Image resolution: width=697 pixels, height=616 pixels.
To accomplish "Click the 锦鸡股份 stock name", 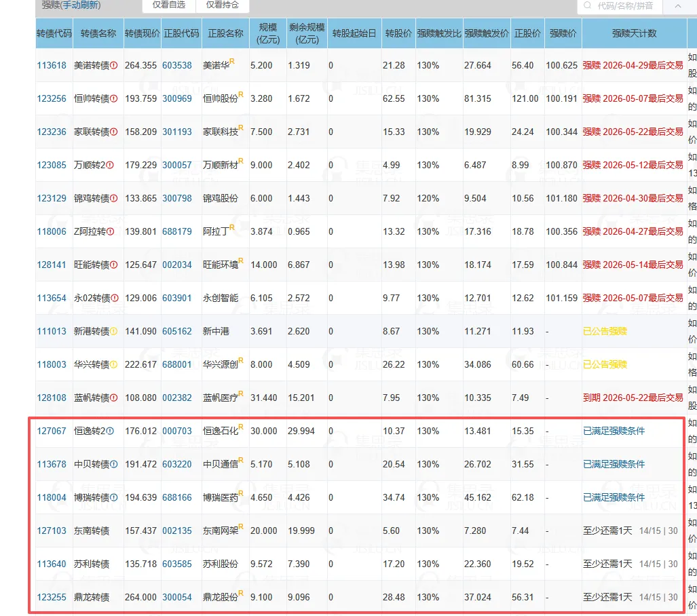I will pos(221,198).
